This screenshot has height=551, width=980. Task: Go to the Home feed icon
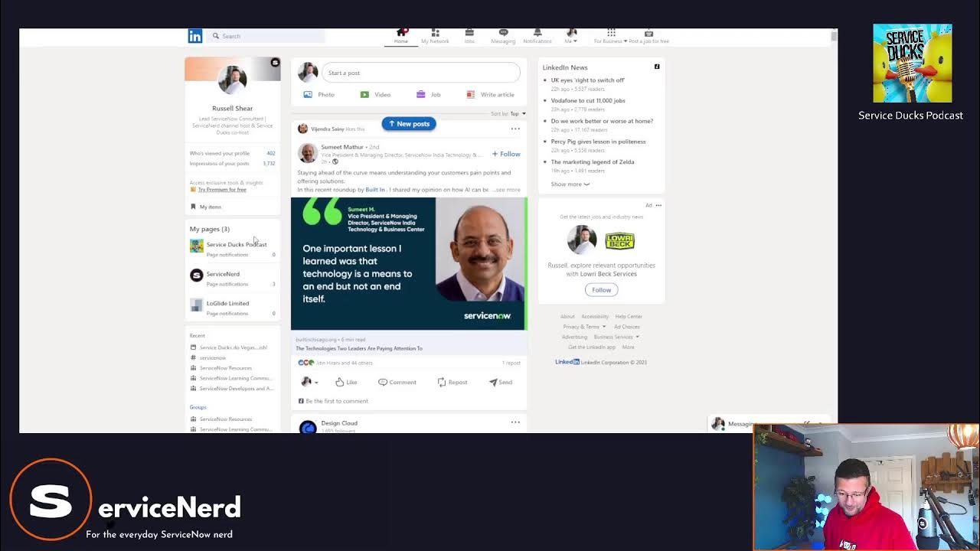(401, 33)
